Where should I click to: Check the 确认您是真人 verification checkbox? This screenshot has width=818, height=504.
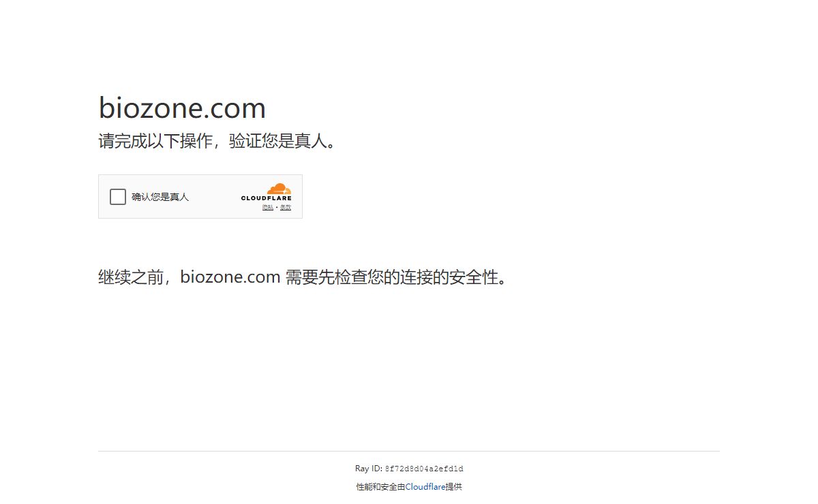118,197
